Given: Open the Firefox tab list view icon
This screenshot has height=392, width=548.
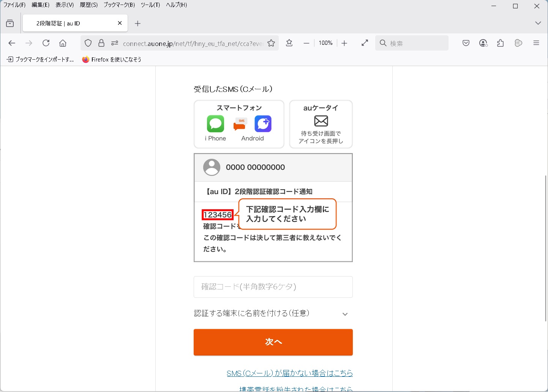Looking at the screenshot, I should [x=10, y=24].
